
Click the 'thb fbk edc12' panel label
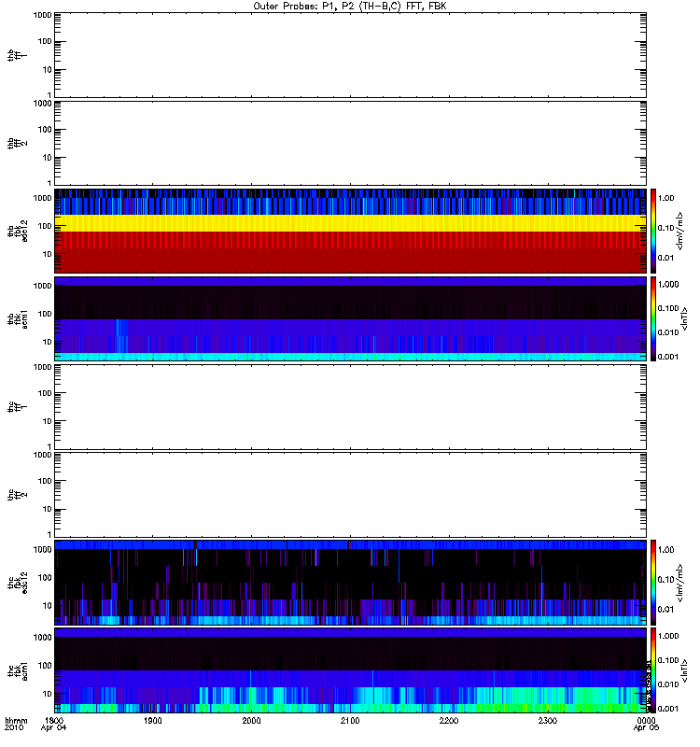point(17,231)
